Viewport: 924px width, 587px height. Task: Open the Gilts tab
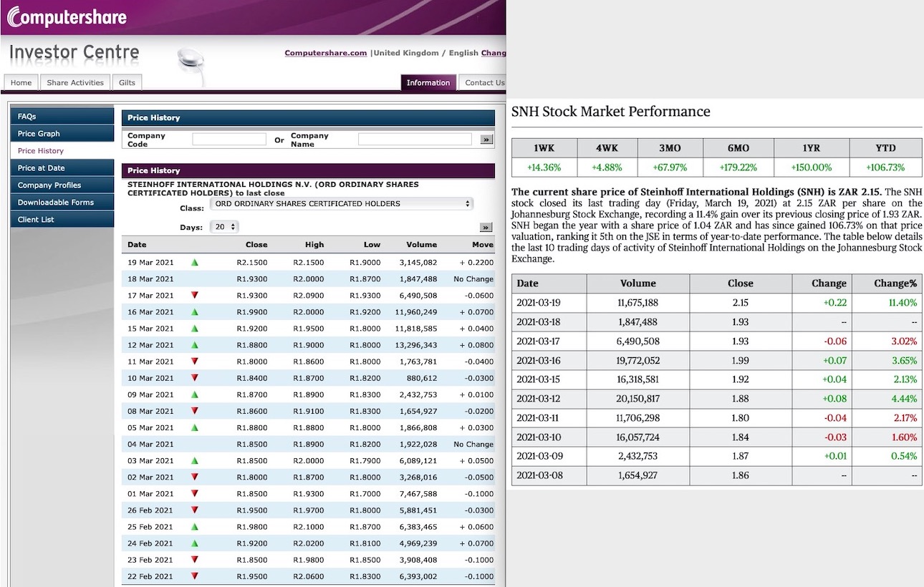pos(126,82)
